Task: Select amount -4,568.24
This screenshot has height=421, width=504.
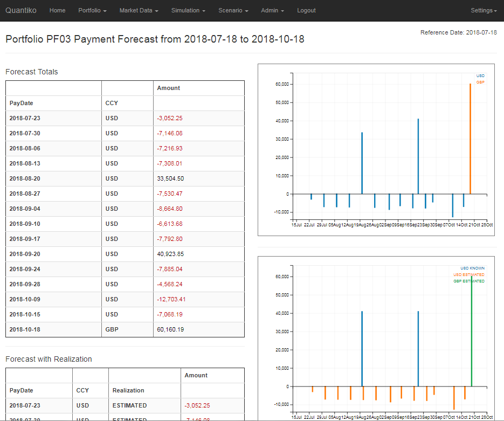Action: (x=170, y=285)
